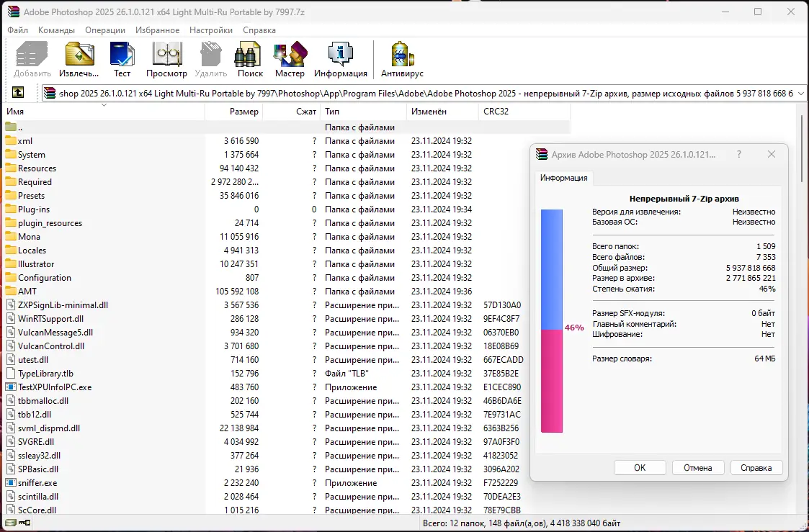809x532 pixels.
Task: Run the Тест archive check icon
Action: pyautogui.click(x=122, y=54)
